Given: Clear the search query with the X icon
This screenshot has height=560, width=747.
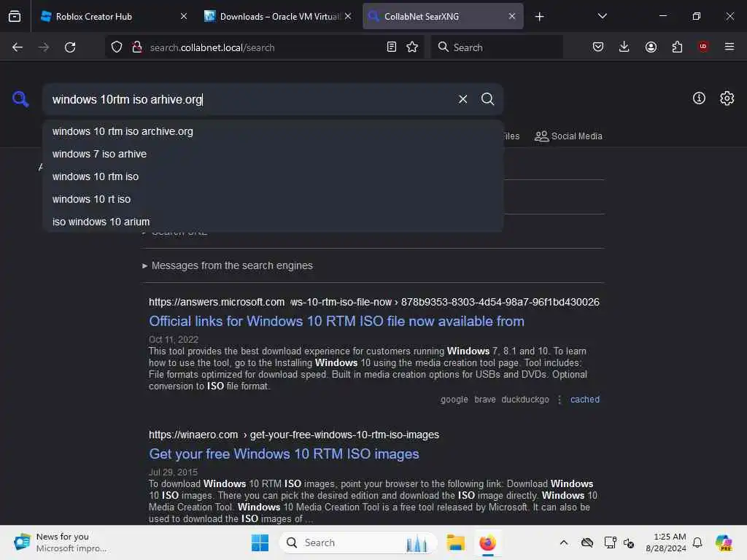Looking at the screenshot, I should coord(462,99).
